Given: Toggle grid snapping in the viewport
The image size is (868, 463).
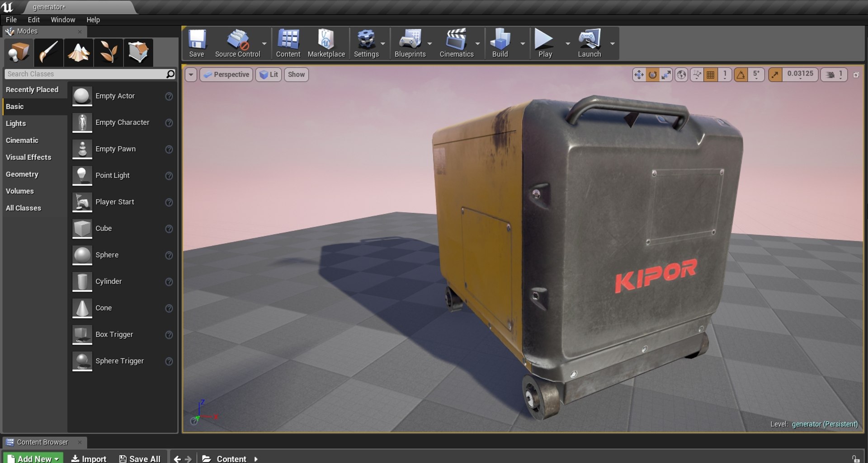Looking at the screenshot, I should point(711,75).
